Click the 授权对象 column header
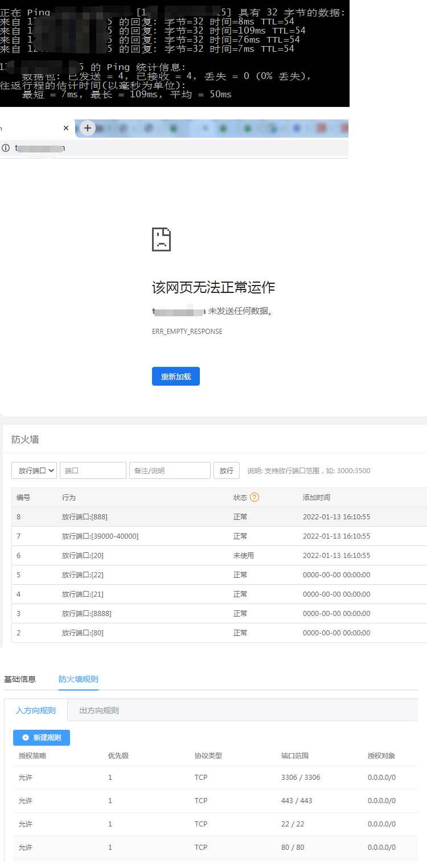427x868 pixels. coord(381,756)
